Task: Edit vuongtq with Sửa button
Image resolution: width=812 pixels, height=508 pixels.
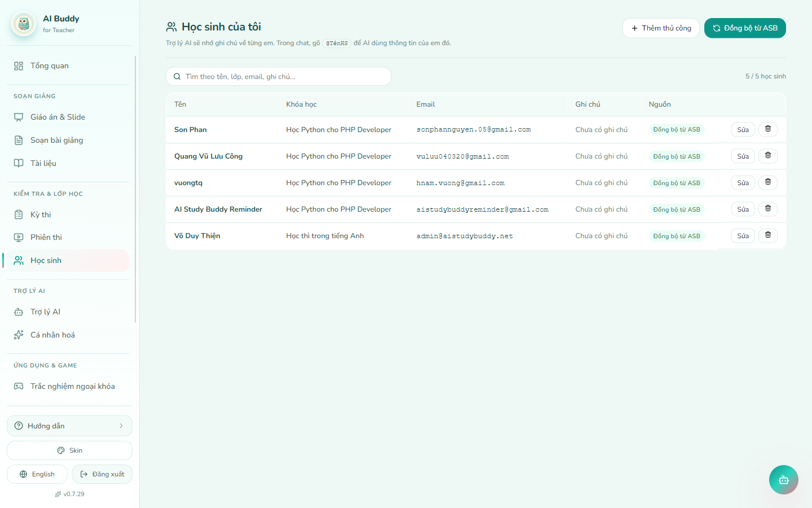Action: point(743,183)
